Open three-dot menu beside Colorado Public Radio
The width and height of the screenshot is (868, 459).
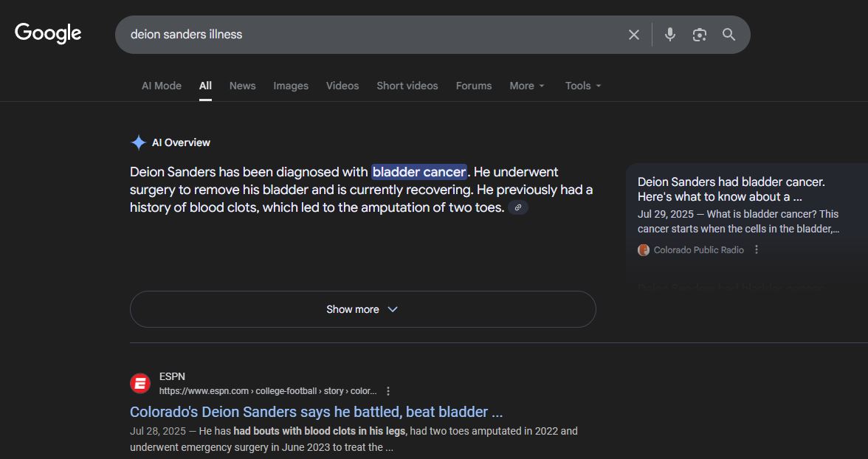756,249
